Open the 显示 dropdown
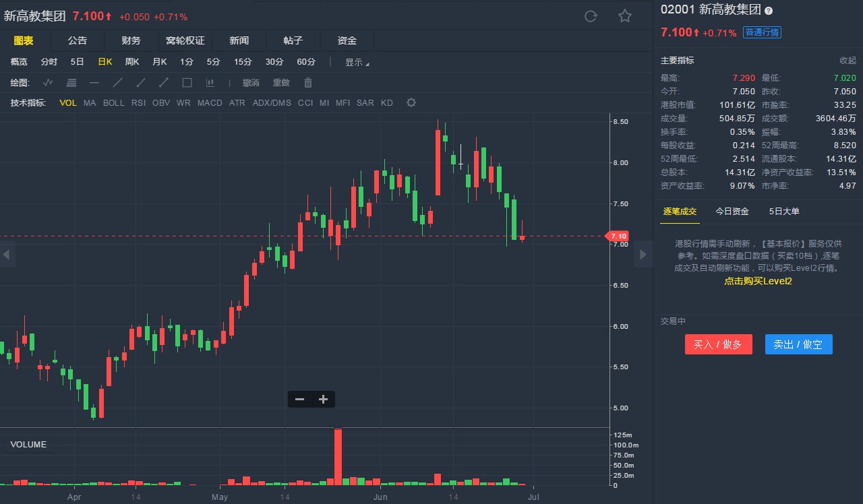The image size is (863, 504). [x=357, y=63]
